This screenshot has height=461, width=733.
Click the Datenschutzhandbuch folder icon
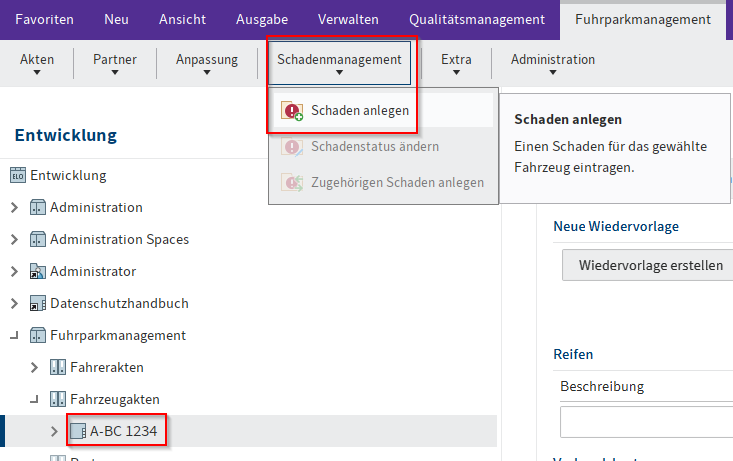click(x=38, y=303)
